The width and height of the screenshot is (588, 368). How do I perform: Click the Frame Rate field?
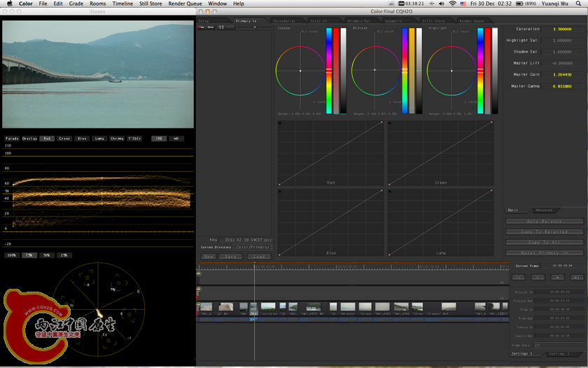pyautogui.click(x=559, y=345)
